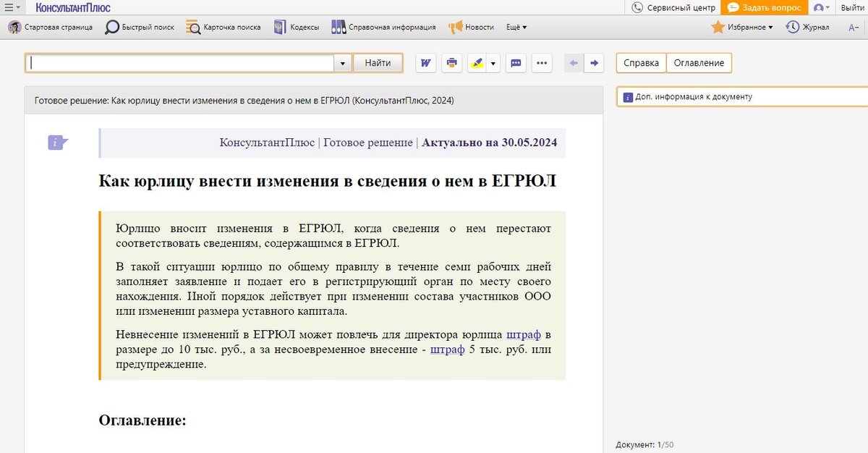Expand the search field dropdown arrow

coord(343,64)
